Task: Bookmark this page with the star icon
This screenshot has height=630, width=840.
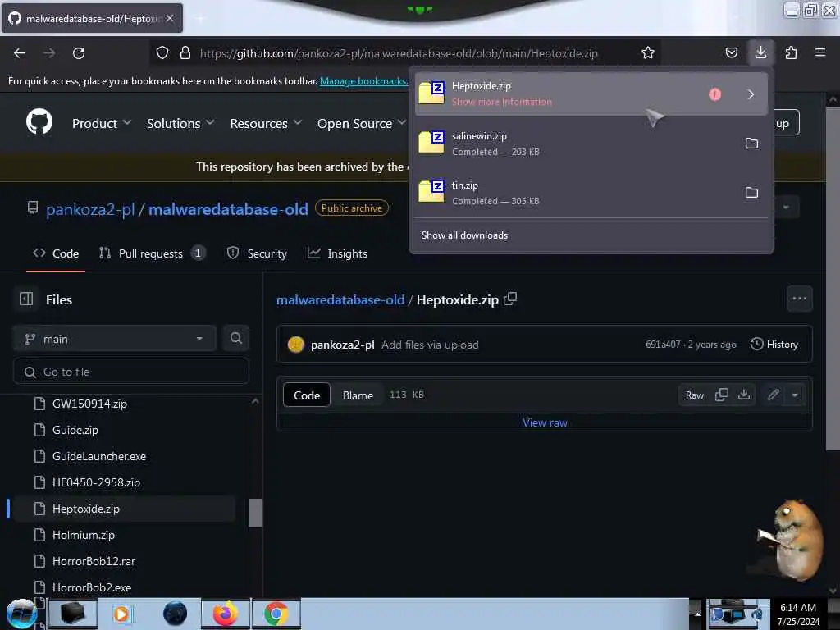Action: coord(648,52)
